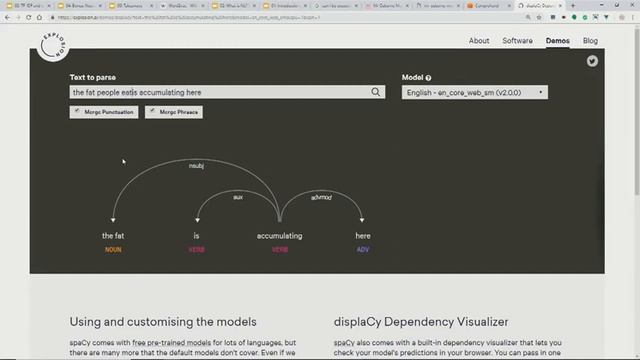The height and width of the screenshot is (360, 640).
Task: Click the Explosion logo
Action: point(53,46)
